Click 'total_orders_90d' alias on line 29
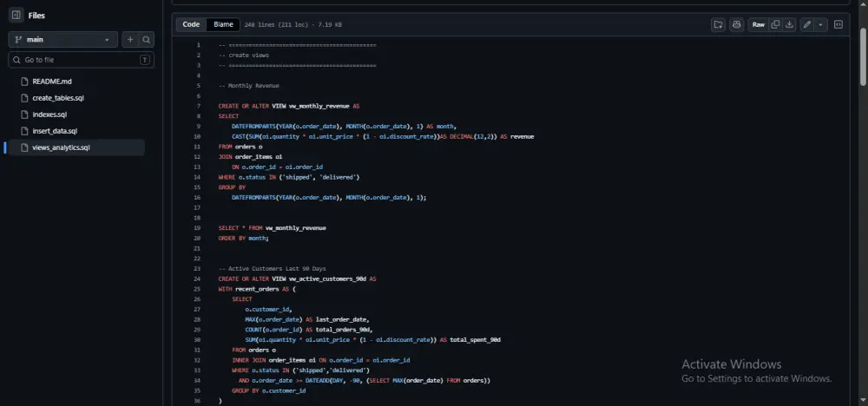This screenshot has height=406, width=868. pyautogui.click(x=343, y=330)
